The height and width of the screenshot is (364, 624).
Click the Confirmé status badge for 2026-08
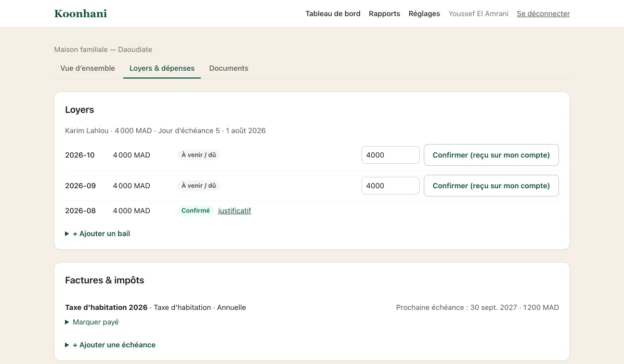tap(196, 211)
